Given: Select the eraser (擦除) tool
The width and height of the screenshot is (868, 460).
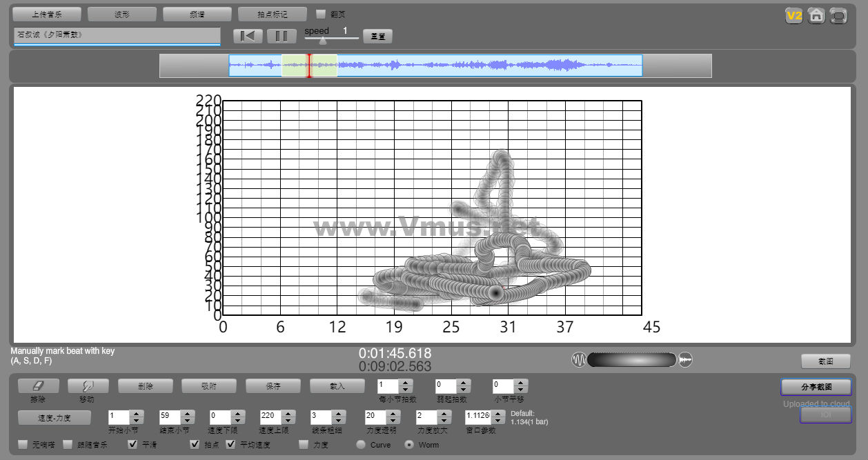Looking at the screenshot, I should tap(38, 386).
